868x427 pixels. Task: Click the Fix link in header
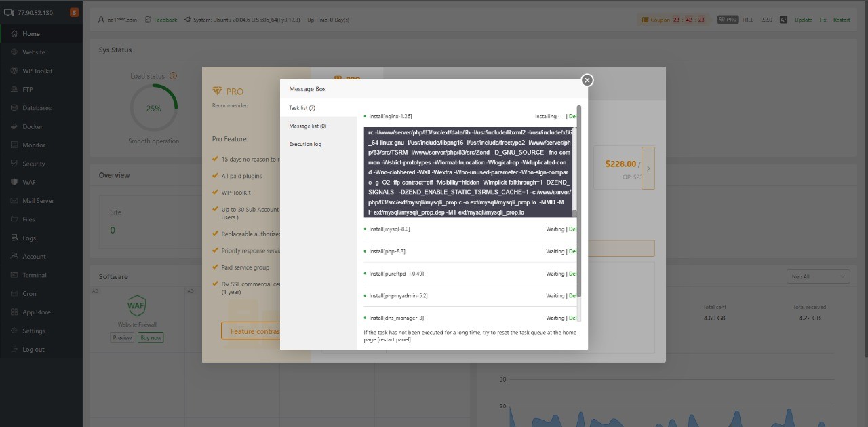click(823, 20)
